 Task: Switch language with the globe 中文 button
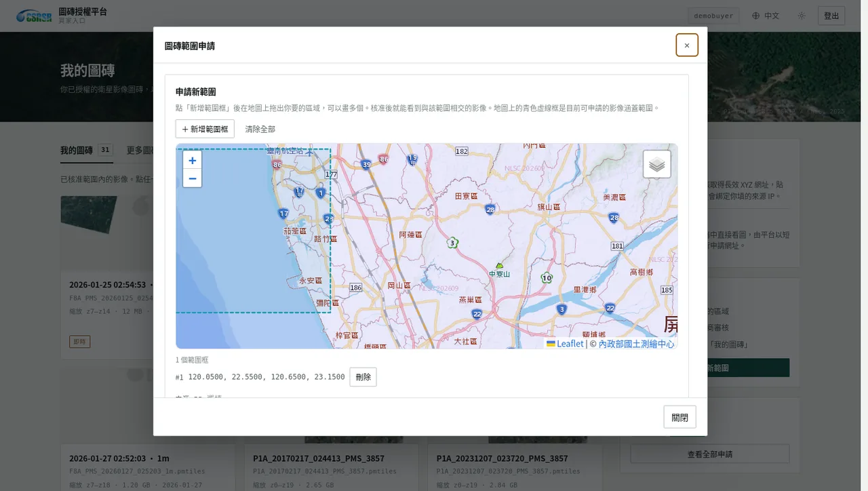(766, 16)
